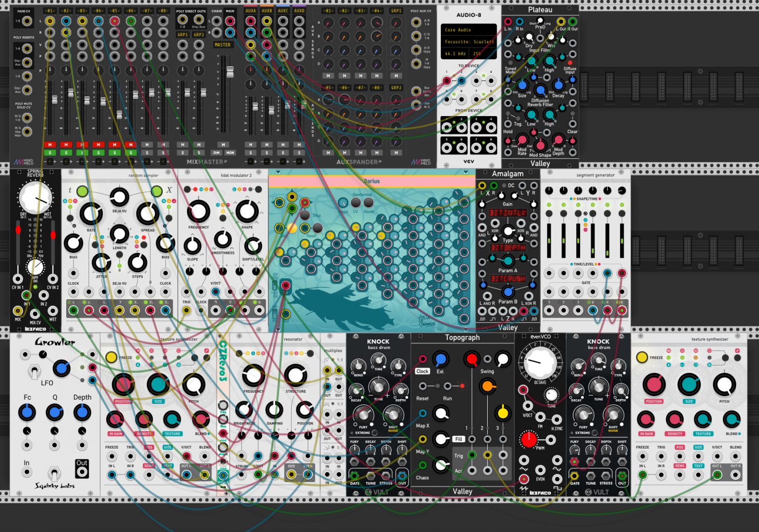Click the red evenVCO PWM knob
This screenshot has width=759, height=532.
pos(529,439)
